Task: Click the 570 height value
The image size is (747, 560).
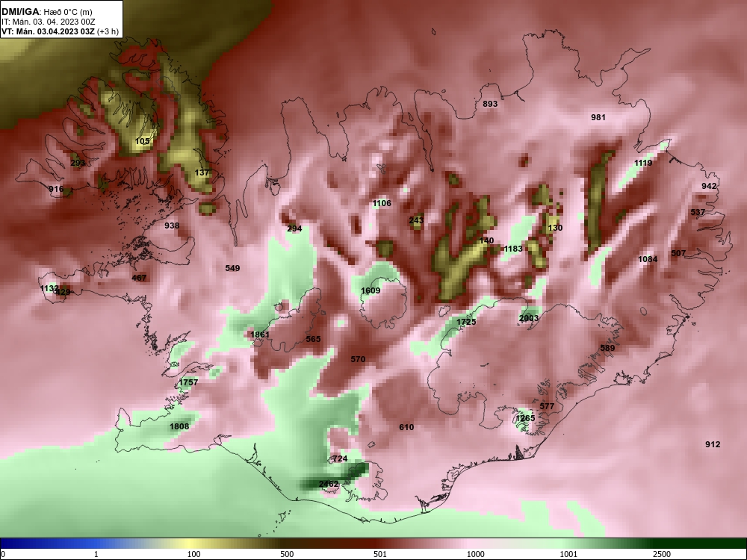Action: (358, 359)
